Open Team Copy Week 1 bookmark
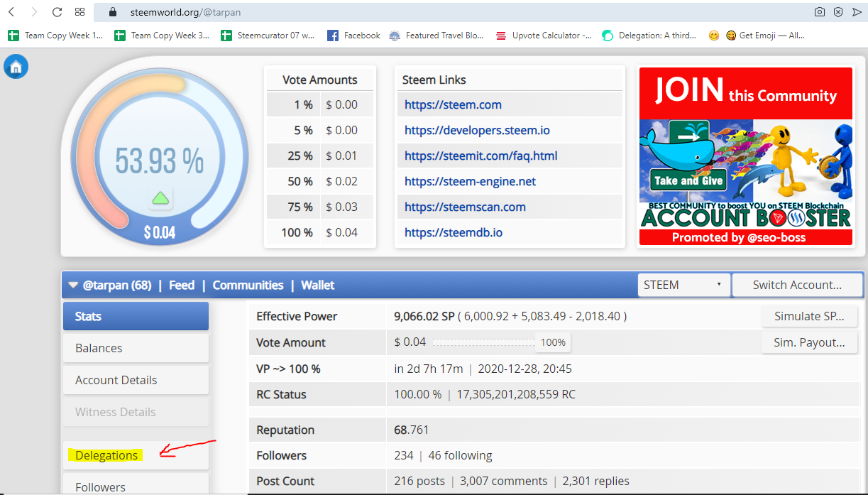868x495 pixels. tap(57, 36)
